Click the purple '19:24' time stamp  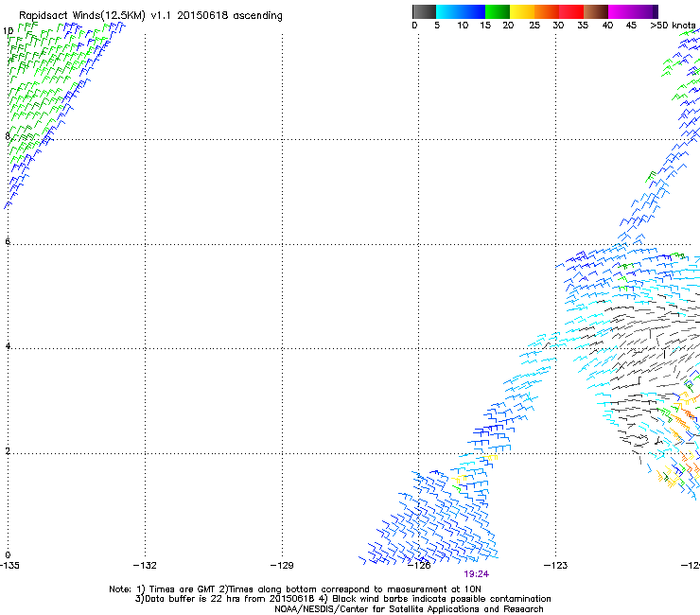[x=477, y=574]
